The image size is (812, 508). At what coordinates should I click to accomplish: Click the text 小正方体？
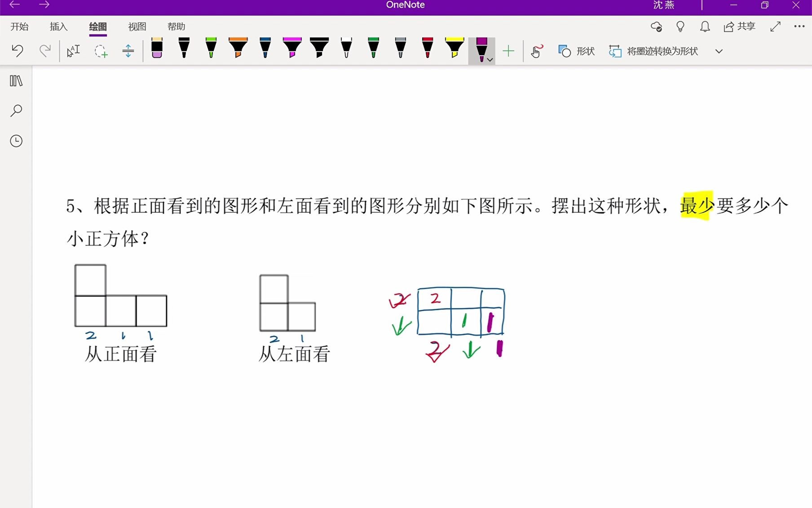(108, 239)
